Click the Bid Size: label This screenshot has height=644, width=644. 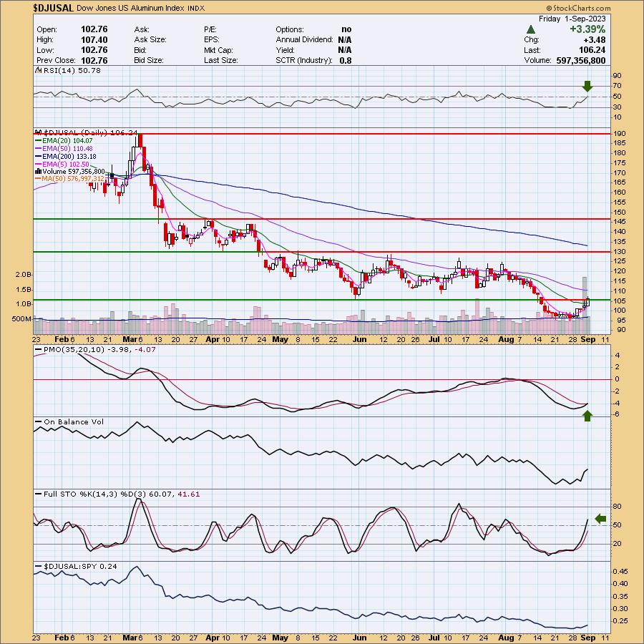click(149, 60)
